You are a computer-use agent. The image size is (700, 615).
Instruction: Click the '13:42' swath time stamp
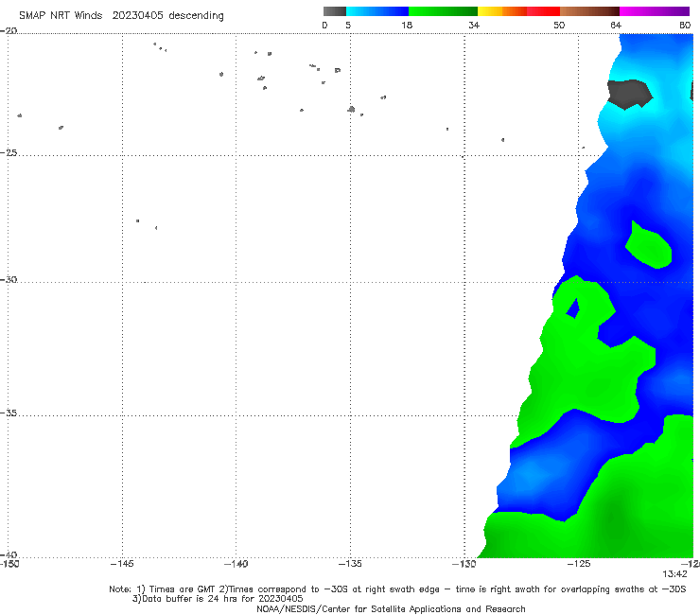click(x=674, y=574)
